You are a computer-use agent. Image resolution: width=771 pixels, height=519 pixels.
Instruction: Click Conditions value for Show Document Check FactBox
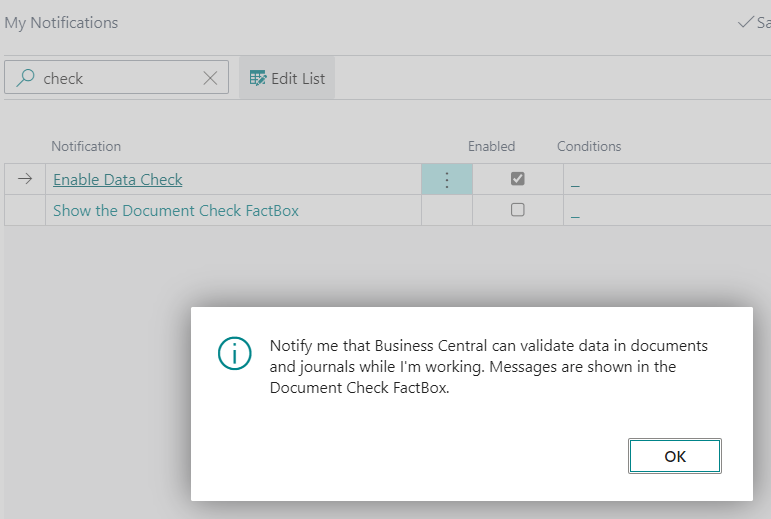pos(575,212)
